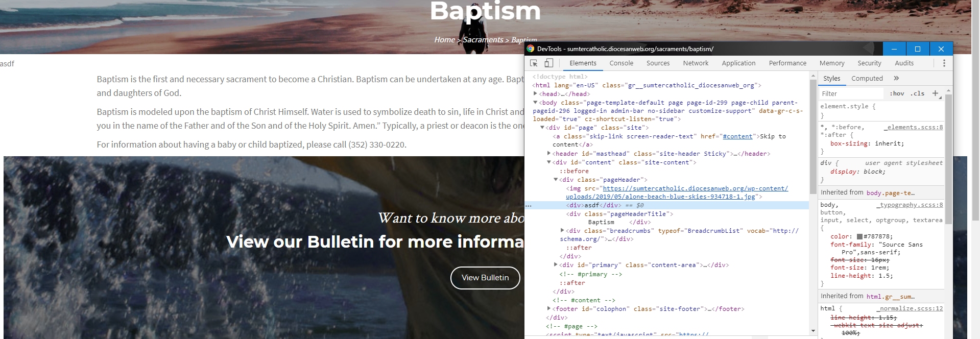The height and width of the screenshot is (339, 980).
Task: Click the three-dot gutter beside selected div
Action: 529,206
